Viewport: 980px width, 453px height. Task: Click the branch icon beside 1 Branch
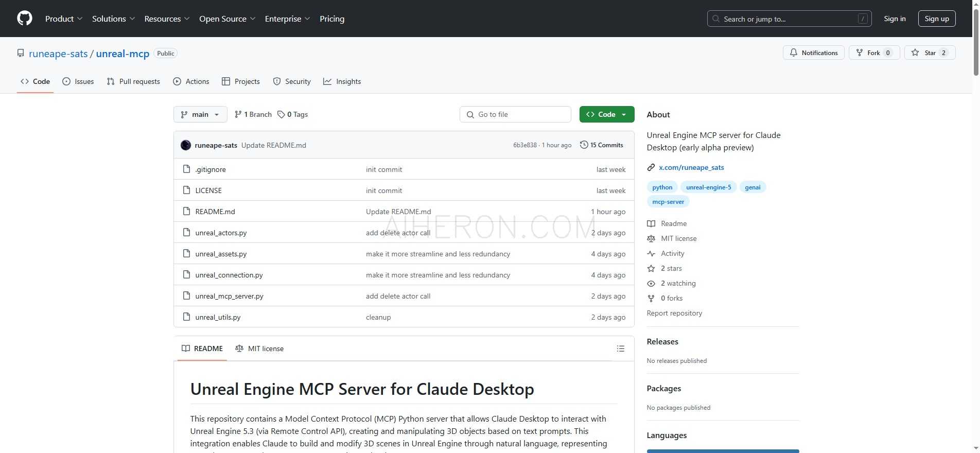(x=238, y=114)
